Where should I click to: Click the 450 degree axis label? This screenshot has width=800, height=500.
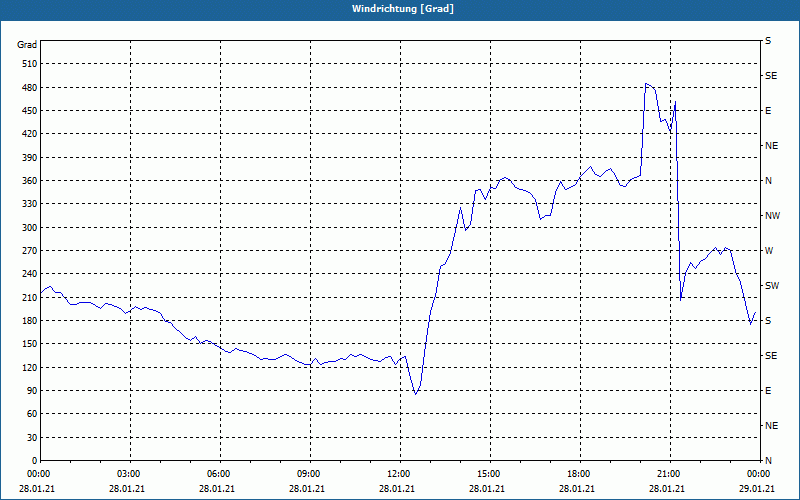pyautogui.click(x=30, y=111)
